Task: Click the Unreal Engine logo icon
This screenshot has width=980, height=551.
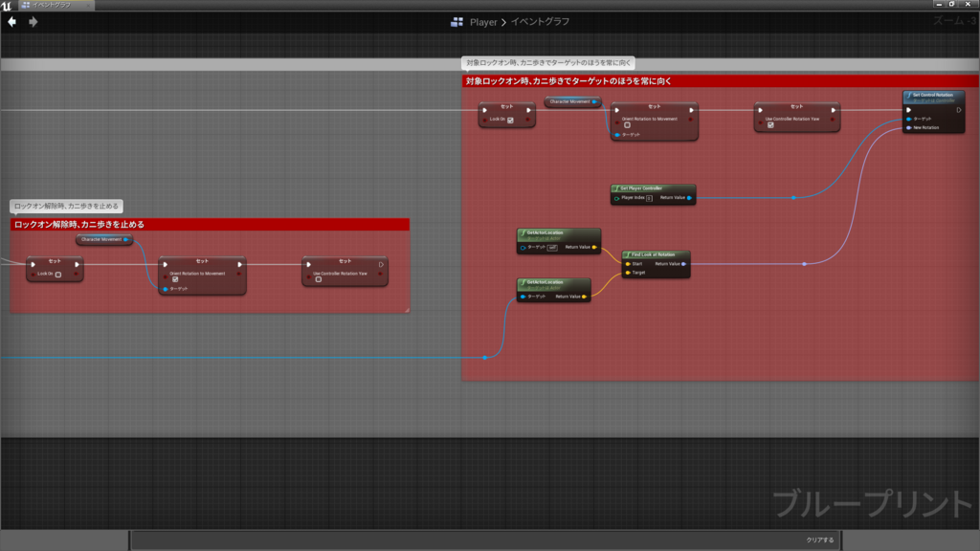Action: pos(7,5)
